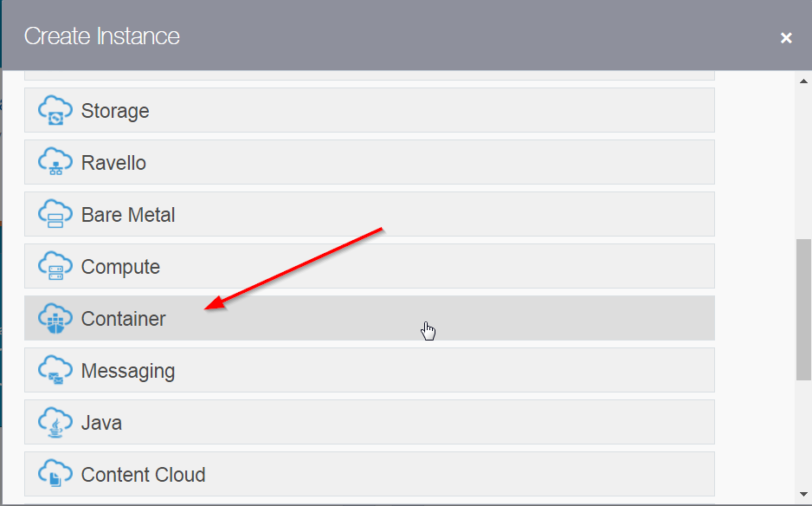This screenshot has height=506, width=812.
Task: Click the Java cloud icon
Action: (55, 423)
